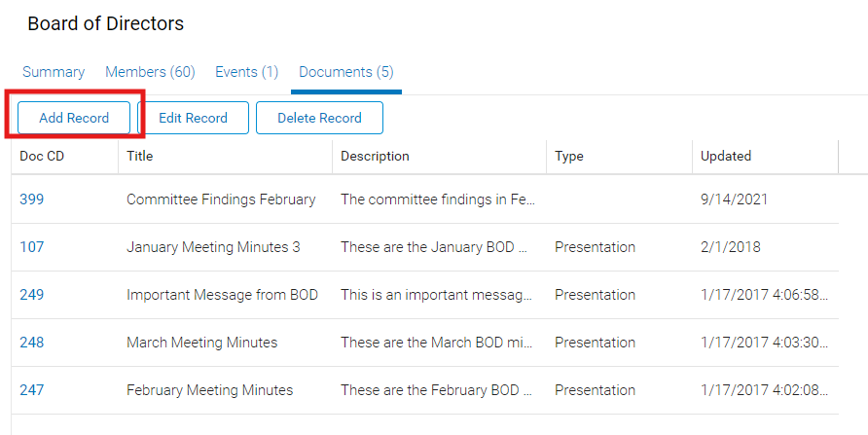Click Presentation type in row 247

point(596,389)
